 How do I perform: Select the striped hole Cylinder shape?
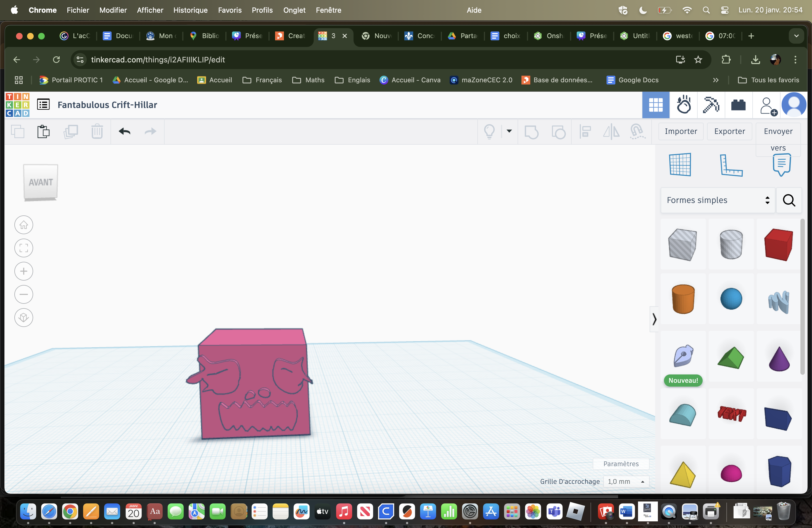point(731,244)
